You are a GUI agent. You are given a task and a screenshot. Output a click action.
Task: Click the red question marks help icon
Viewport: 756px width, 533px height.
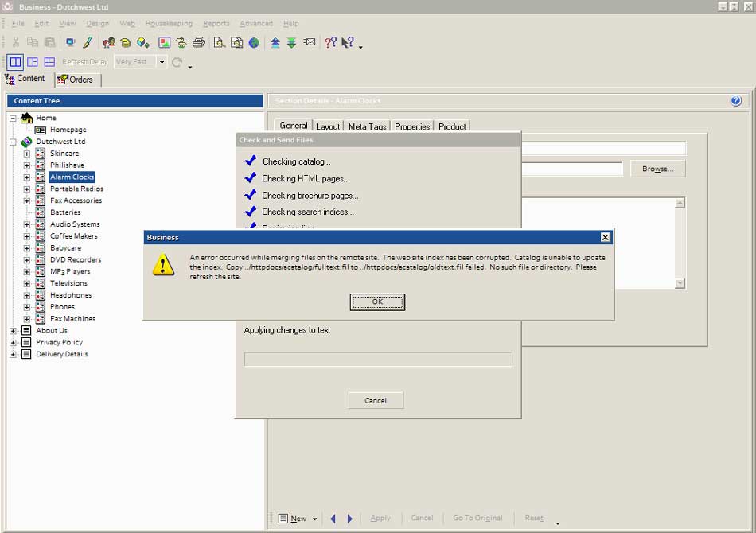click(331, 42)
